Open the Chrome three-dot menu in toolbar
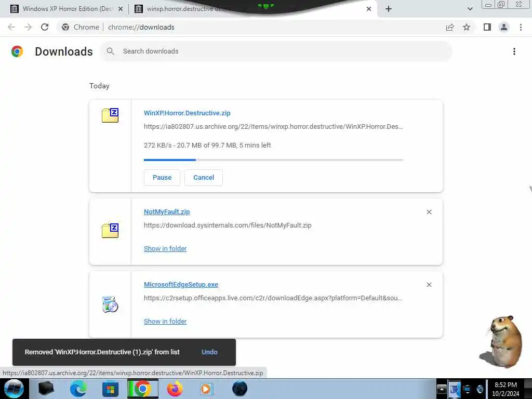 coord(521,27)
